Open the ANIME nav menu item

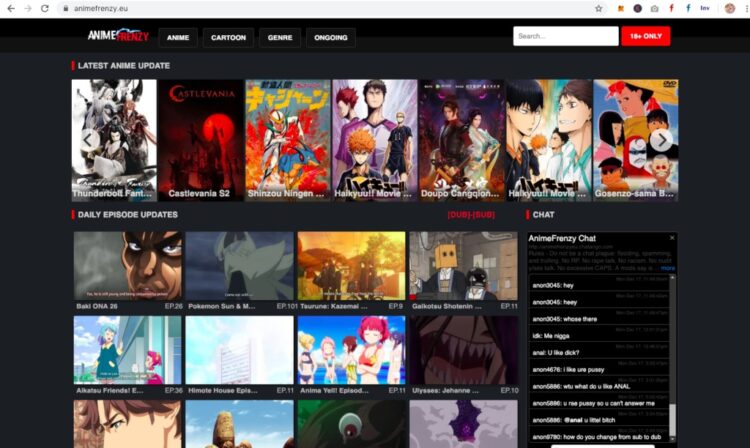178,37
